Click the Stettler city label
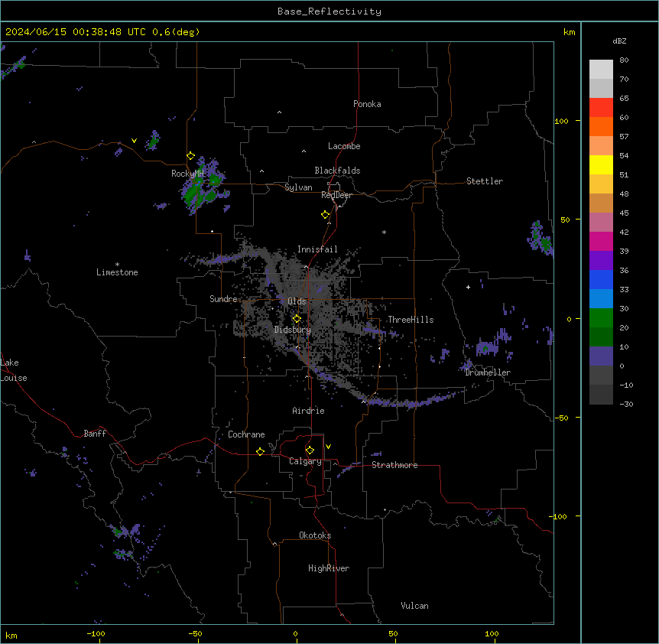 (485, 181)
